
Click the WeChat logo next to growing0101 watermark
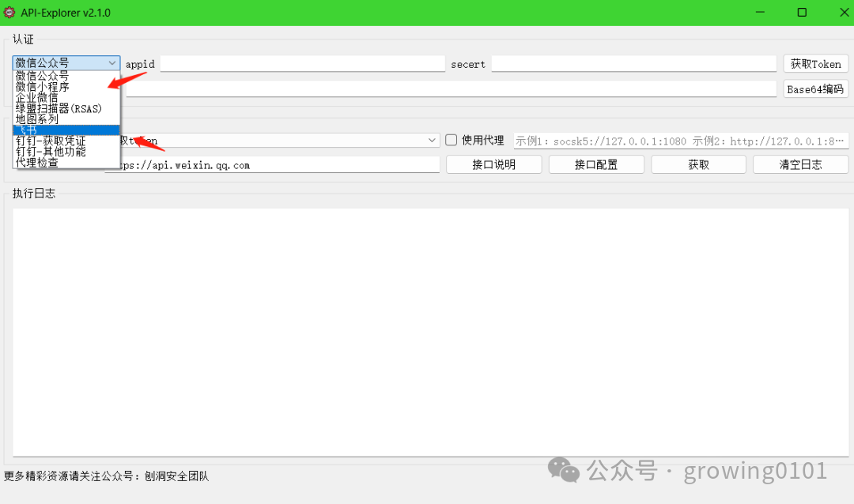[x=564, y=471]
